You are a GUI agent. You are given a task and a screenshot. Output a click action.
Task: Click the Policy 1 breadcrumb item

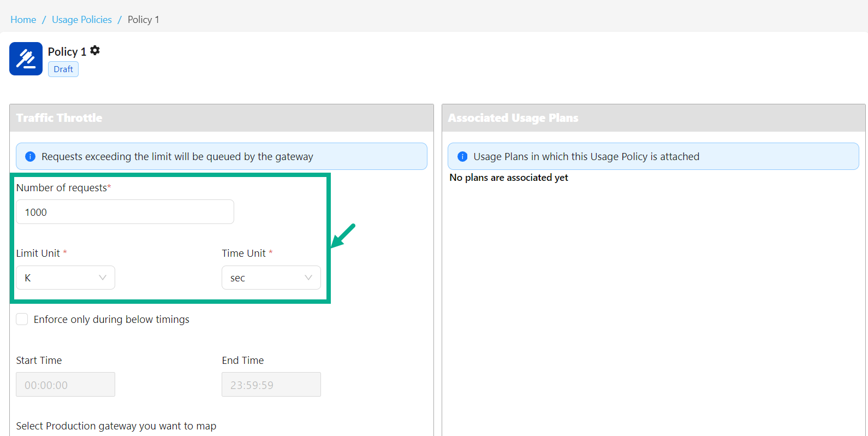(144, 20)
